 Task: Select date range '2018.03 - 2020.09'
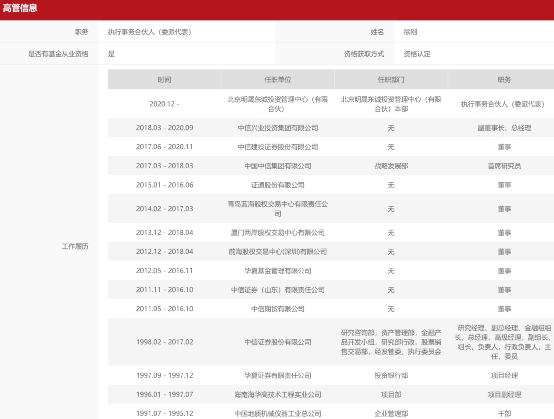tap(164, 128)
